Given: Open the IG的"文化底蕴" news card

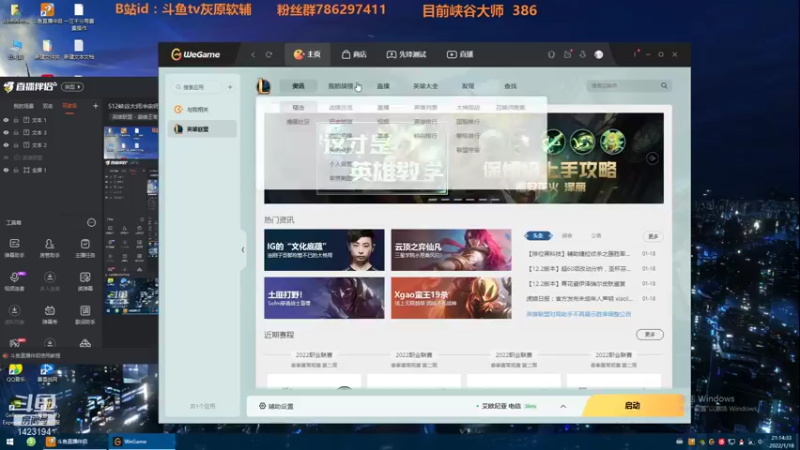Looking at the screenshot, I should [324, 250].
